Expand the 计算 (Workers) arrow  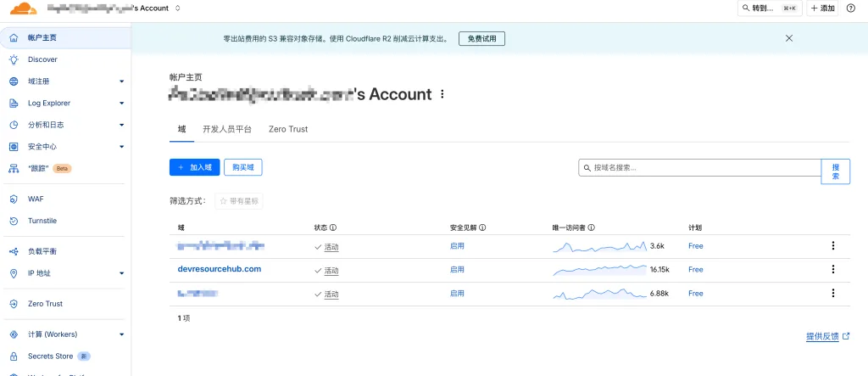click(122, 334)
